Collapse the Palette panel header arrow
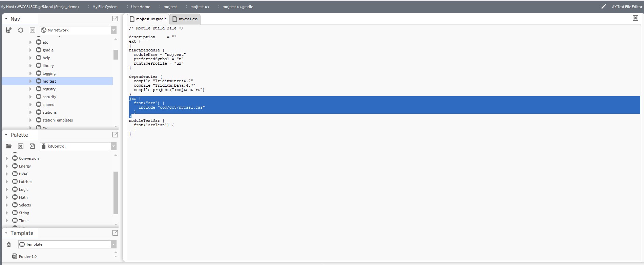644x265 pixels. (6, 135)
